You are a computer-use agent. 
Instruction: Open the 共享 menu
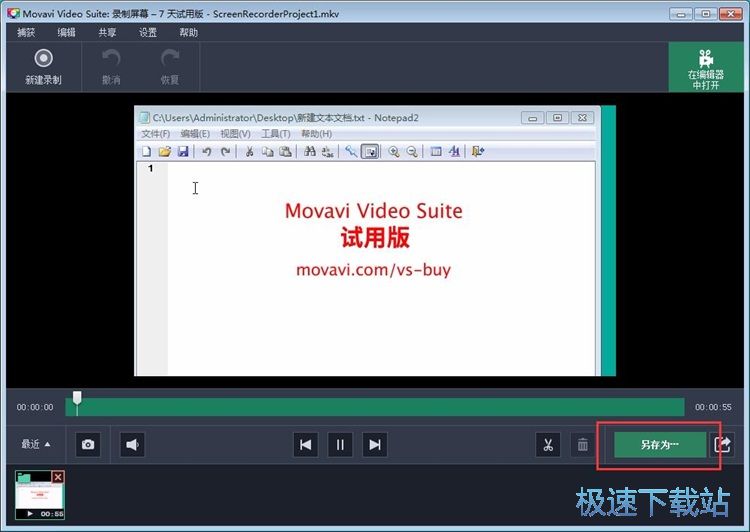(107, 32)
